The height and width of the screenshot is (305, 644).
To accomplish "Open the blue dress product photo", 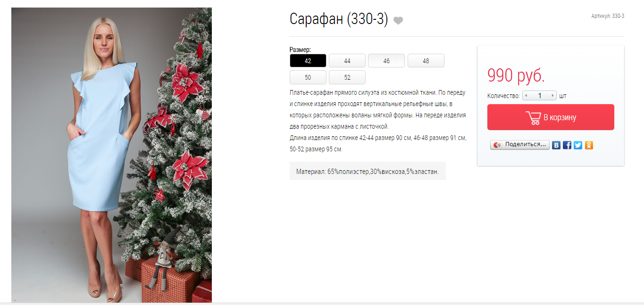I will click(x=111, y=155).
